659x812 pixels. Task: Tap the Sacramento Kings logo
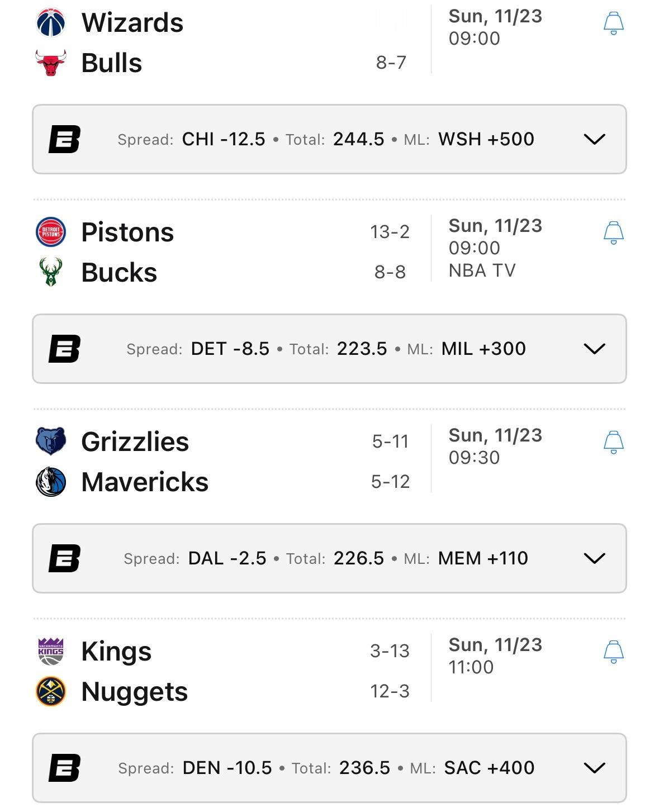51,651
